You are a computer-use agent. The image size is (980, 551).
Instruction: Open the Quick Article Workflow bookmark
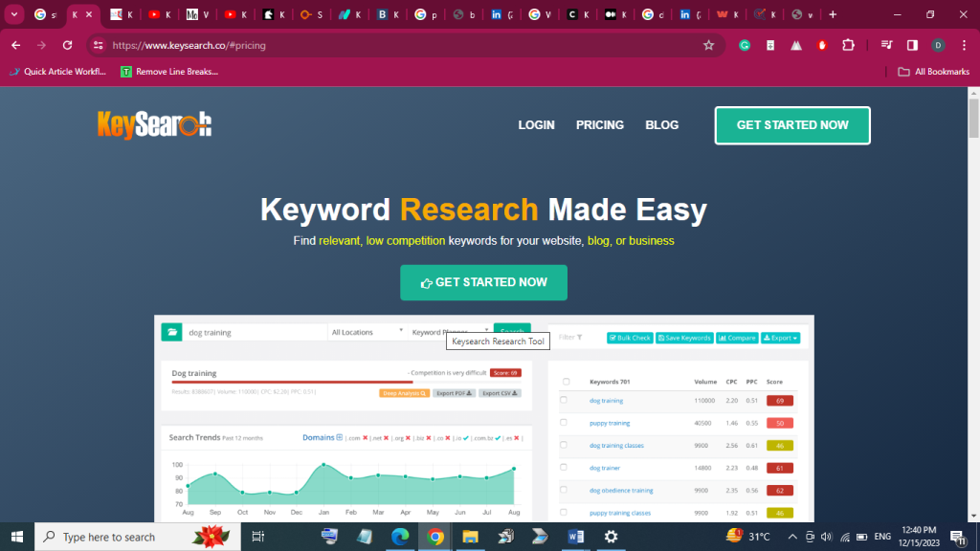(58, 72)
